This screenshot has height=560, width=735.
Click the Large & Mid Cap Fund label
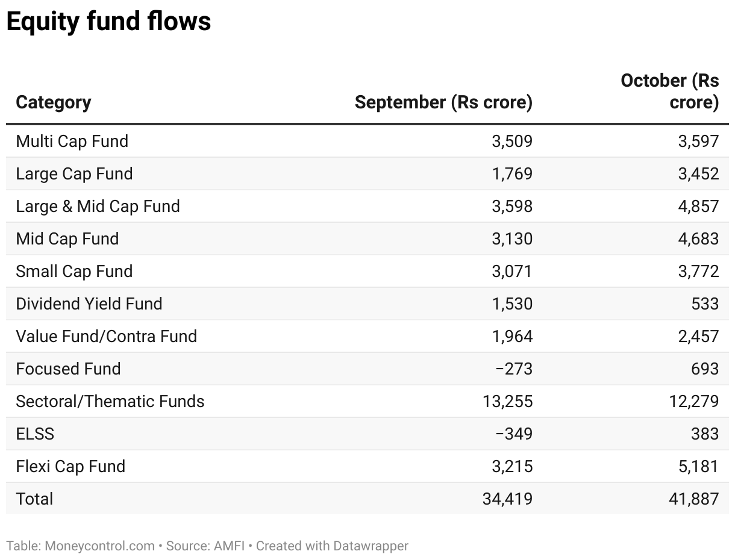pyautogui.click(x=98, y=207)
